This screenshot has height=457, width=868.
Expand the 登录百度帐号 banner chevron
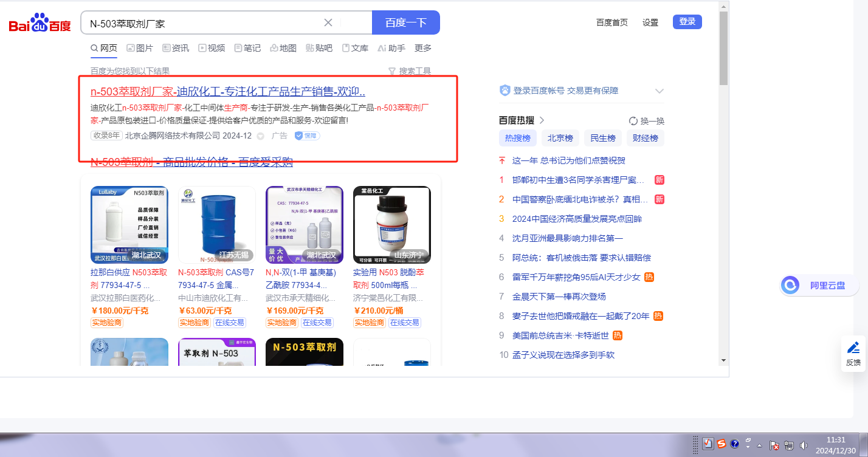tap(659, 91)
